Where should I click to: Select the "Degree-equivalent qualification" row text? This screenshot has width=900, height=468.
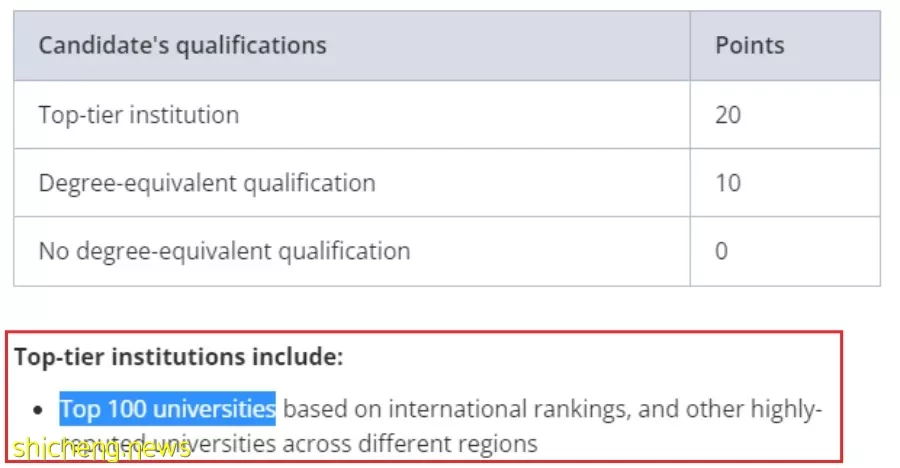point(207,183)
